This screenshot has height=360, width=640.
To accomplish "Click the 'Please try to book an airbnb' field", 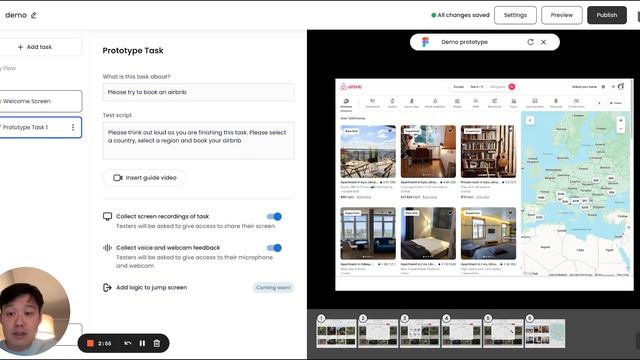I will point(198,92).
